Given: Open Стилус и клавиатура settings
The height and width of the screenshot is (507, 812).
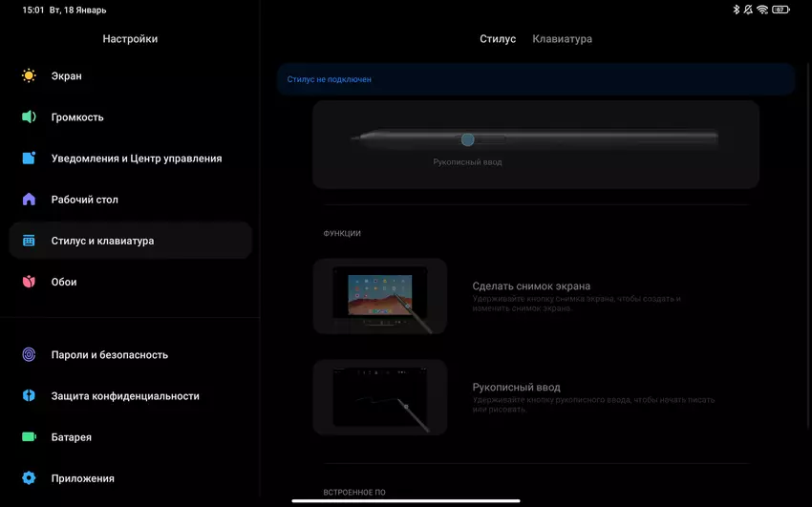Looking at the screenshot, I should tap(130, 241).
